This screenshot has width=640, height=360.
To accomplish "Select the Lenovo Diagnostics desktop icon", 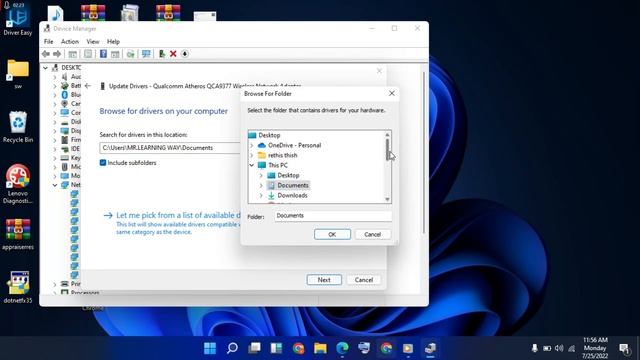I will tap(18, 184).
